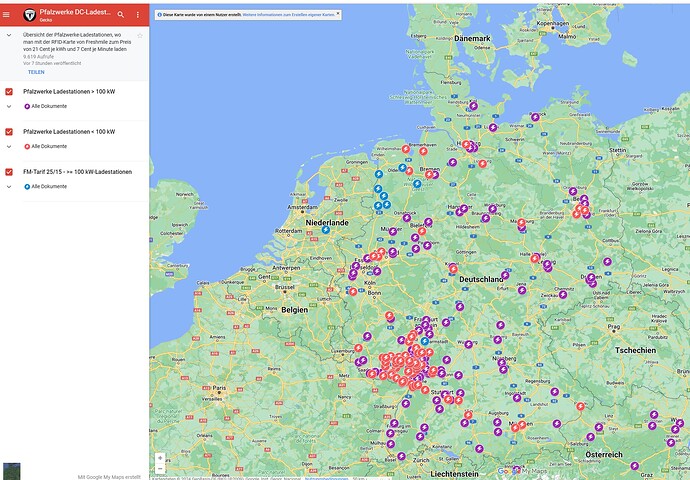Click purple marker near Graz
The image size is (690, 480).
coord(634,466)
